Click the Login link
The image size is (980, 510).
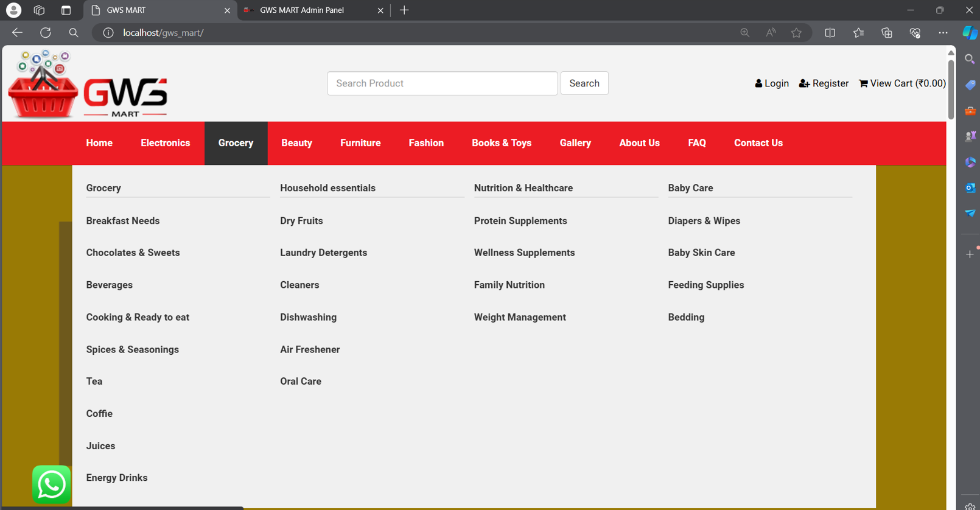coord(771,83)
